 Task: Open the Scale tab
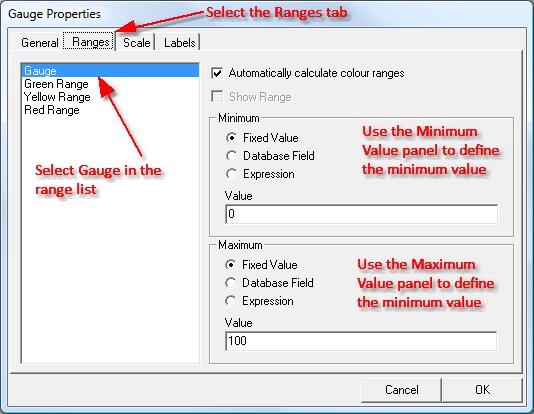tap(136, 43)
